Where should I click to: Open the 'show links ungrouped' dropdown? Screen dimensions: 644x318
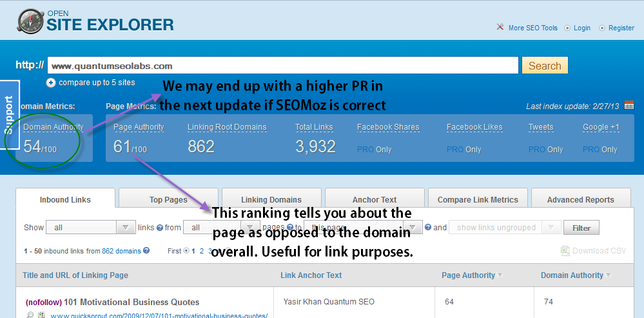(551, 228)
